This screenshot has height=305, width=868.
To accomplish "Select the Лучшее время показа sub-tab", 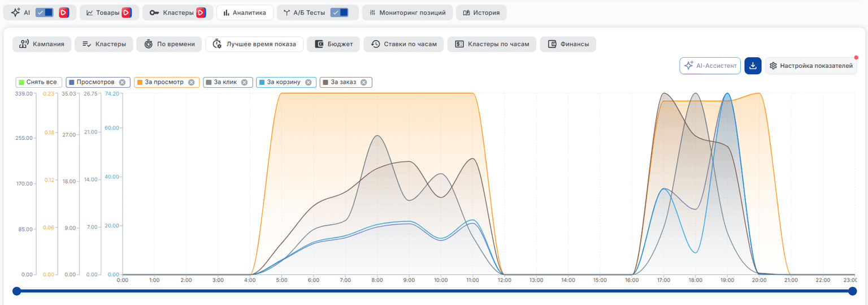I will coord(254,44).
